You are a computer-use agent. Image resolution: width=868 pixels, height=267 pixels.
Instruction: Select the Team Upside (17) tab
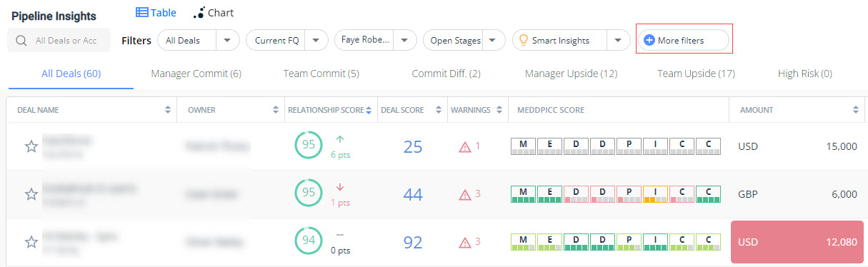696,74
